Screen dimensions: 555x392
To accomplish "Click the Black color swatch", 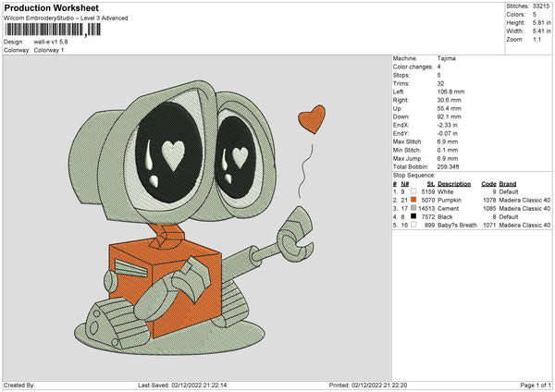I will (x=413, y=216).
